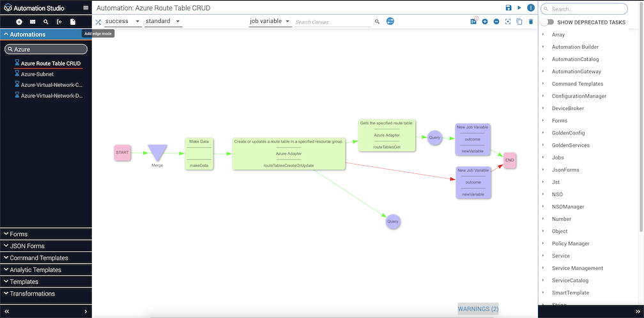Collapse the Automations section
This screenshot has width=644, height=318.
pyautogui.click(x=46, y=35)
